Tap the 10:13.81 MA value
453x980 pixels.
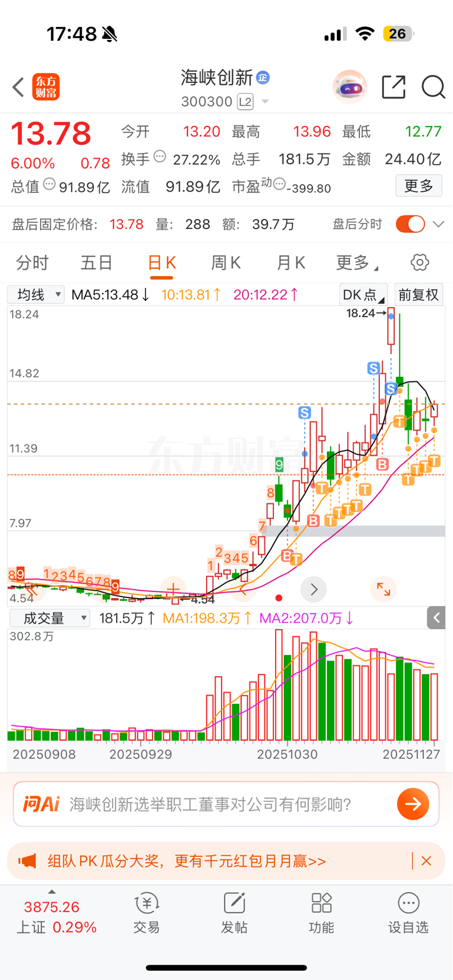[191, 294]
